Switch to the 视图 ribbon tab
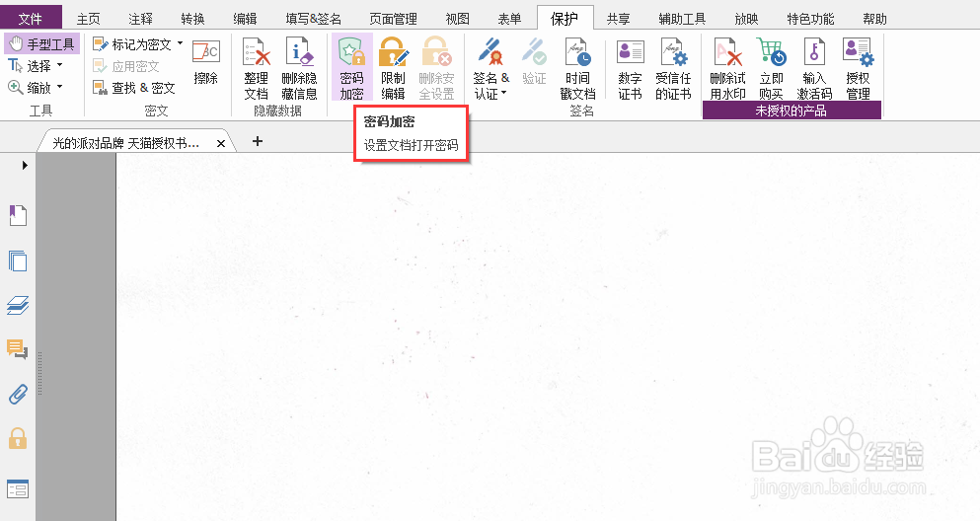The image size is (980, 521). pos(458,19)
